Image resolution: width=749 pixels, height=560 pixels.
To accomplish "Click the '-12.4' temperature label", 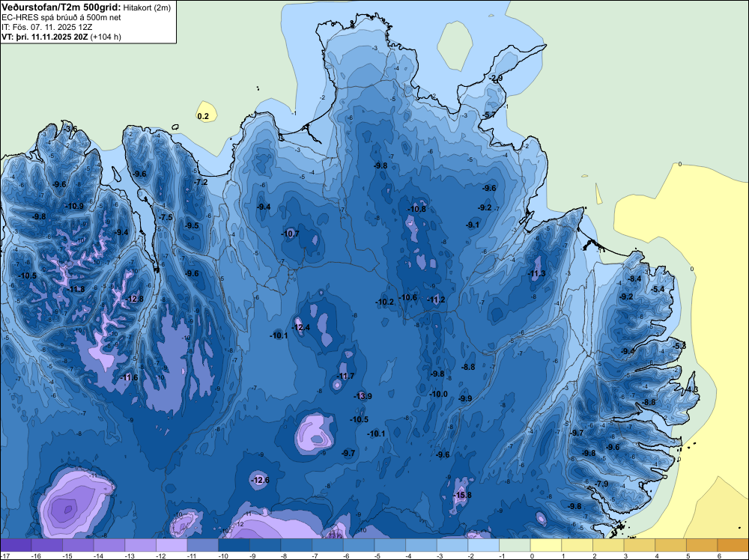I will tap(300, 327).
